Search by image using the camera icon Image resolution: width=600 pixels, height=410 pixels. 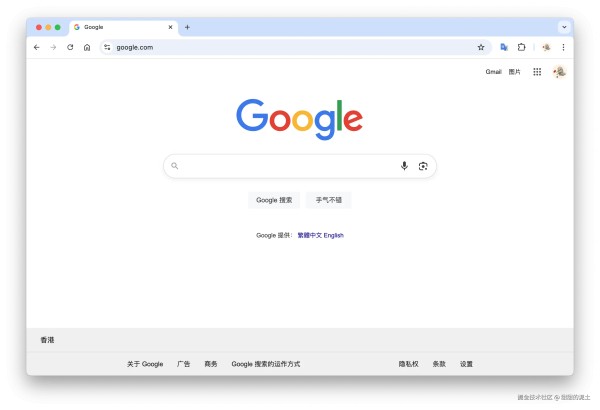click(x=423, y=166)
